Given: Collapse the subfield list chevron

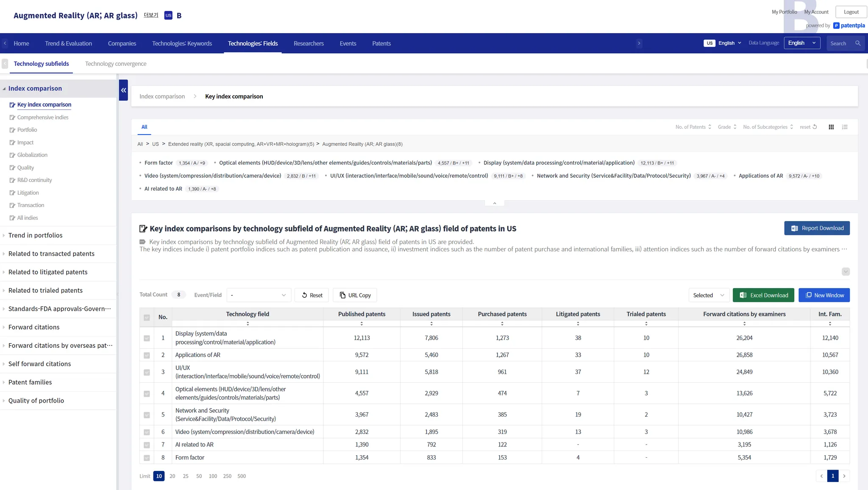Looking at the screenshot, I should 494,203.
